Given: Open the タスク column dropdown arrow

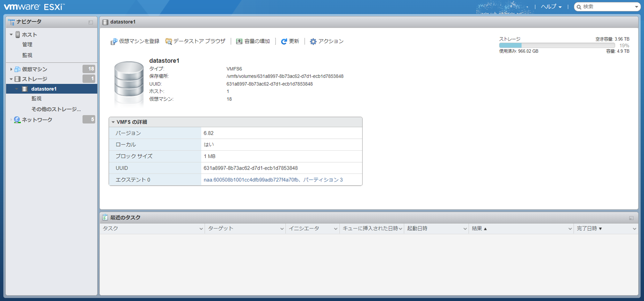Looking at the screenshot, I should 201,229.
